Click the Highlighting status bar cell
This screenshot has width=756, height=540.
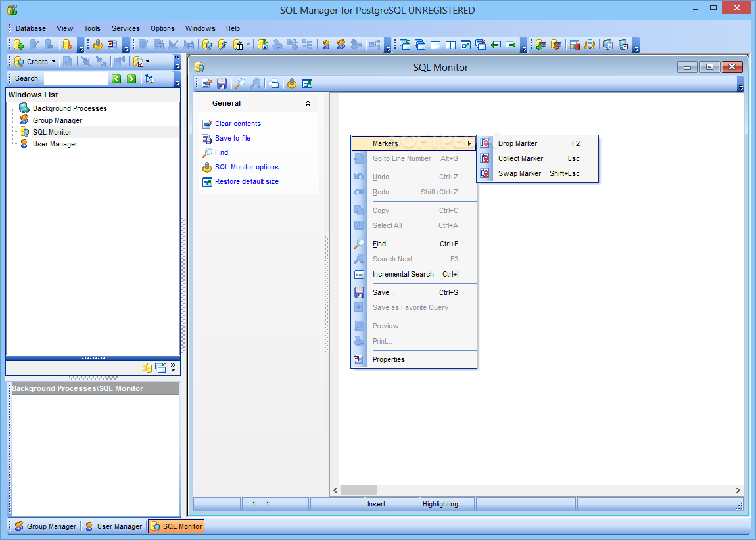point(448,504)
